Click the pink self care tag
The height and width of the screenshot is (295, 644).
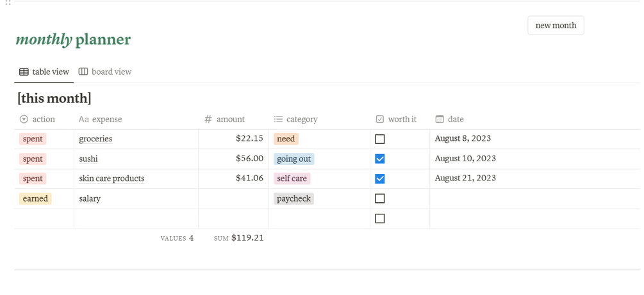pos(292,179)
